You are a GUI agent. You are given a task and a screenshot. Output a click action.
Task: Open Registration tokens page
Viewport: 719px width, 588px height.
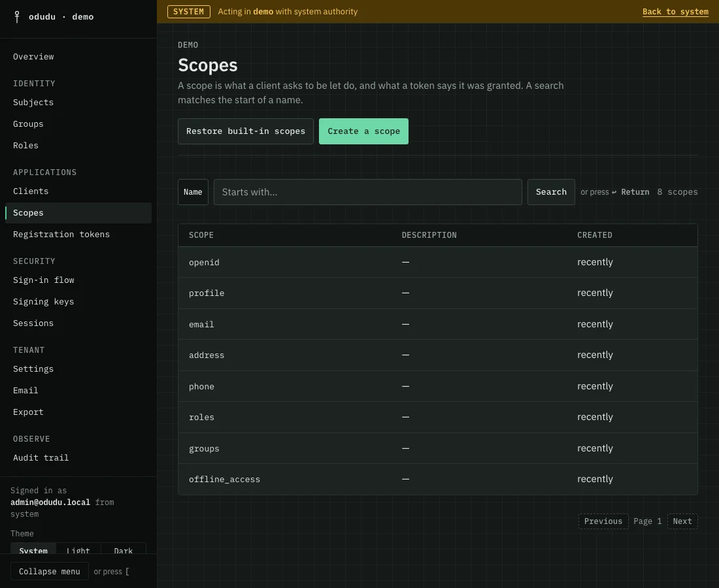click(x=78, y=235)
